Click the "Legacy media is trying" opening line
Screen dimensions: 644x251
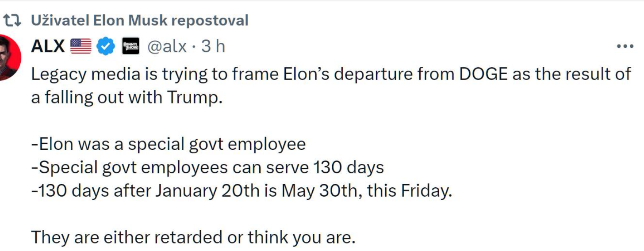(x=331, y=74)
